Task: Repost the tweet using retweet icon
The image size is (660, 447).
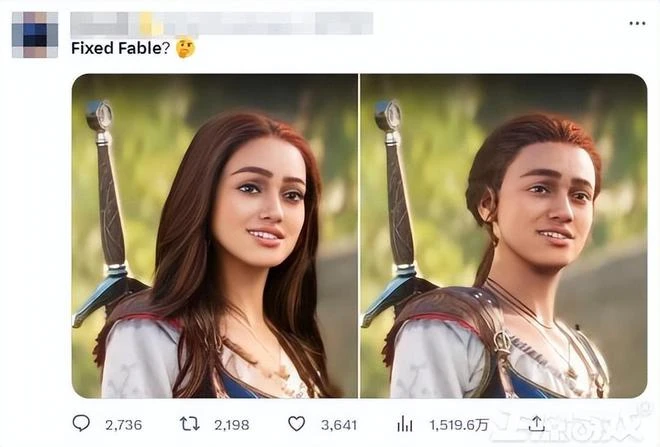Action: point(186,424)
